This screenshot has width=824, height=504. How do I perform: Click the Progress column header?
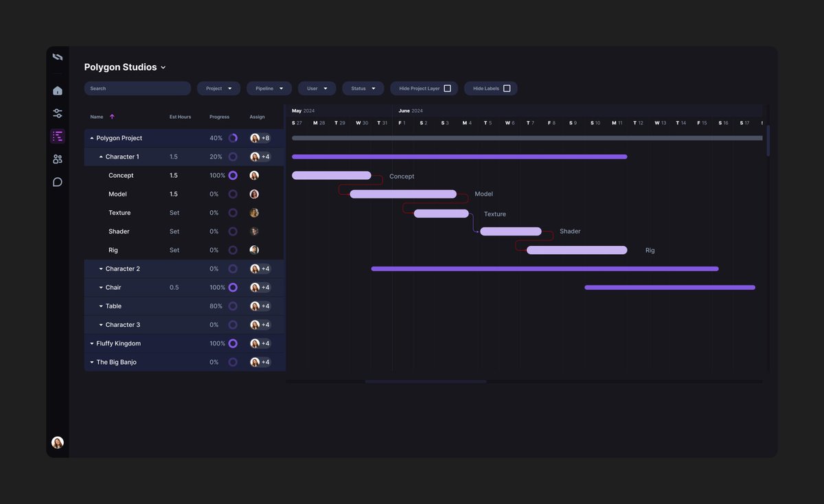point(220,117)
